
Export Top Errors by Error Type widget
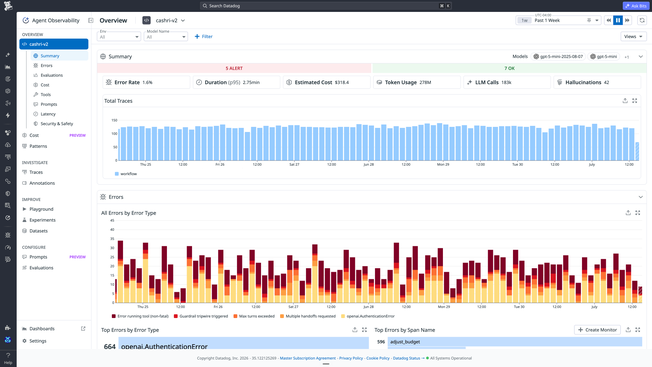point(355,330)
